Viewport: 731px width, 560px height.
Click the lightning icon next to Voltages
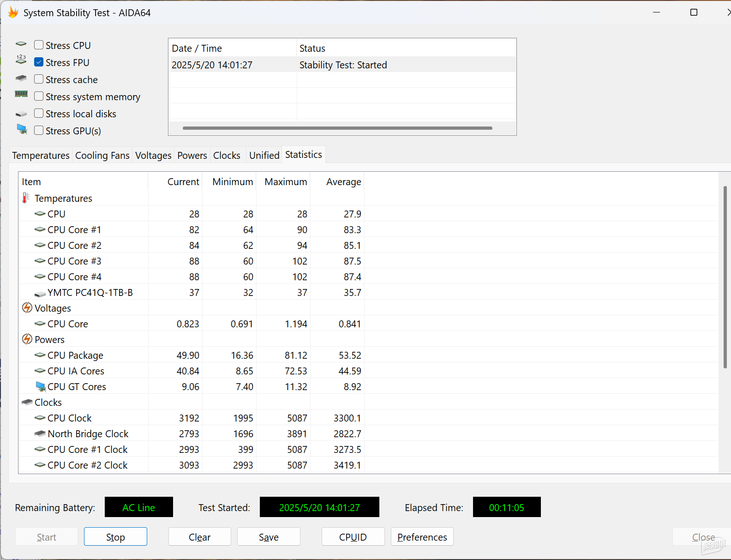27,307
